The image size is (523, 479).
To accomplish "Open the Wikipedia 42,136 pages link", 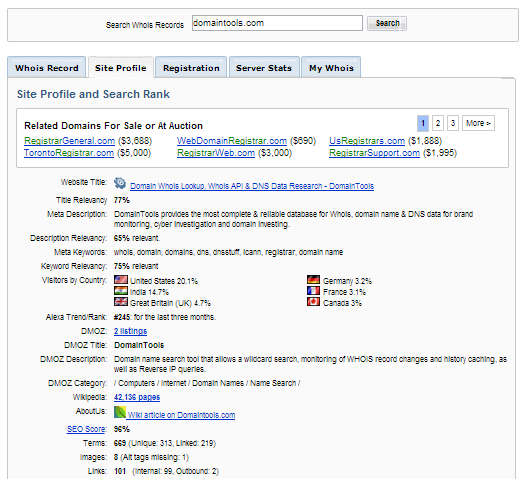I will tap(137, 397).
